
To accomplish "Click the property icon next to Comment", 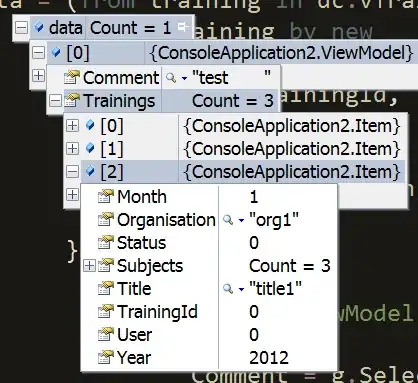I will (72, 77).
